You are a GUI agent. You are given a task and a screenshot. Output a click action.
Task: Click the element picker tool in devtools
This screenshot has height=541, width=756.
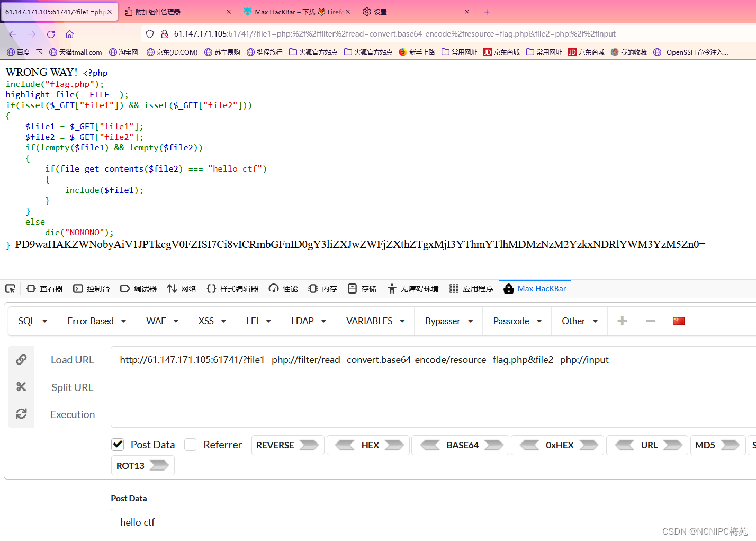pyautogui.click(x=10, y=289)
